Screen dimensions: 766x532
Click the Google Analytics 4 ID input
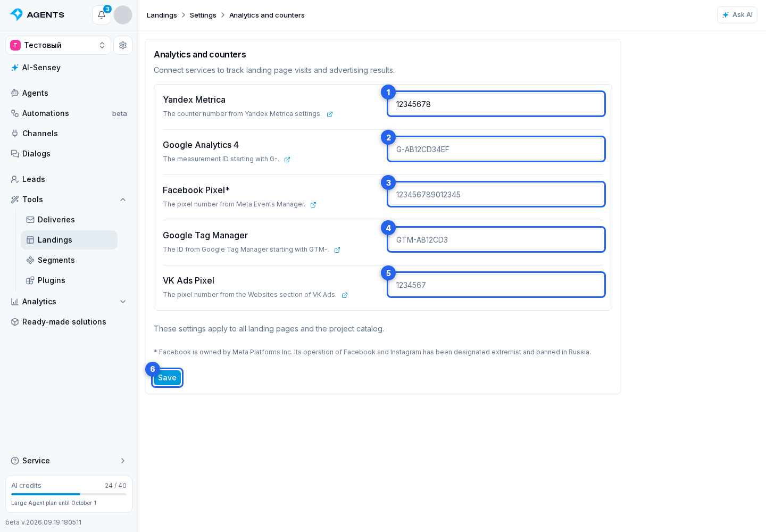point(496,149)
